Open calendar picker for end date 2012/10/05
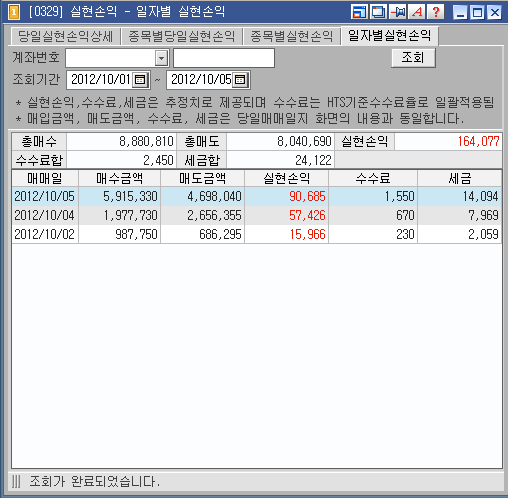Image resolution: width=508 pixels, height=498 pixels. [x=240, y=80]
